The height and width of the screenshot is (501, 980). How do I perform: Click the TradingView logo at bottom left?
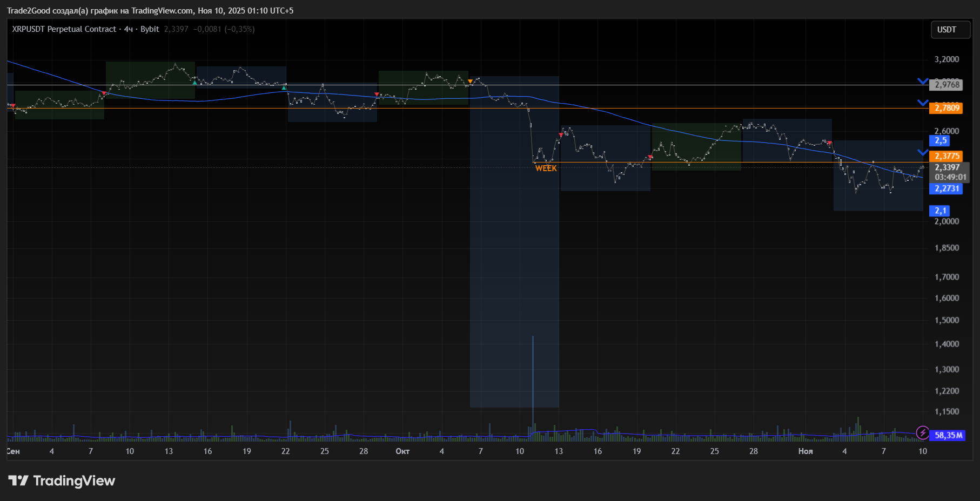pyautogui.click(x=62, y=480)
